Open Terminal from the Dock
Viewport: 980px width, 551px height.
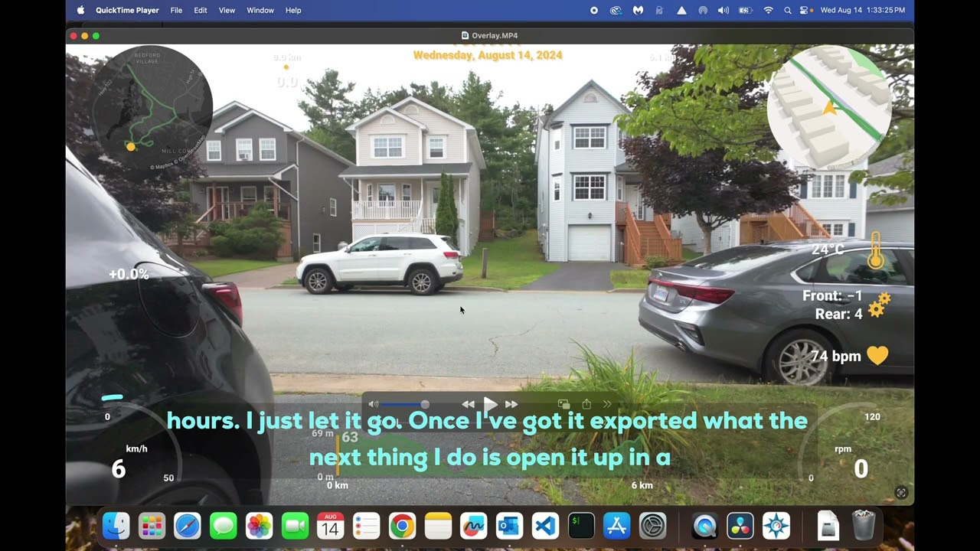click(x=580, y=526)
